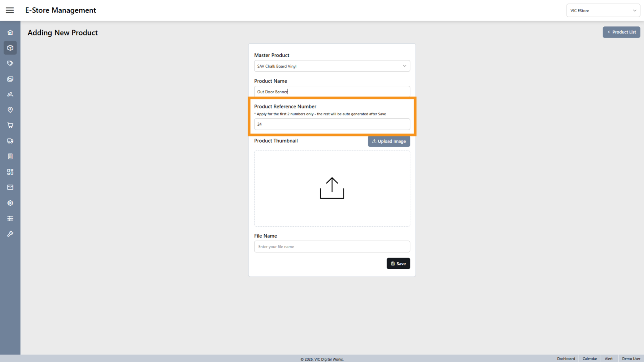Open the hamburger menu
The image size is (644, 362).
click(x=10, y=10)
